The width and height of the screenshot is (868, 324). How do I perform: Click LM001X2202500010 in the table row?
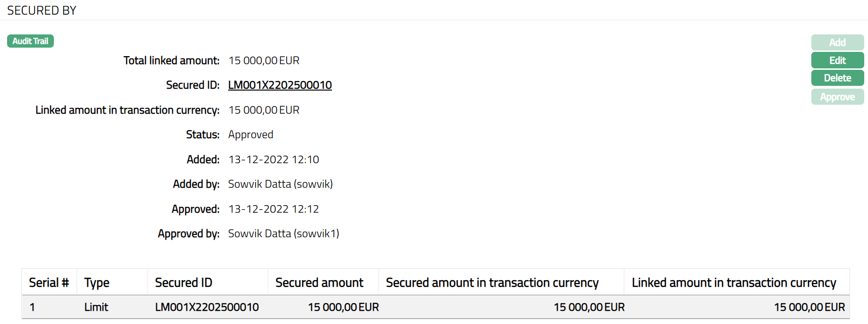coord(207,307)
